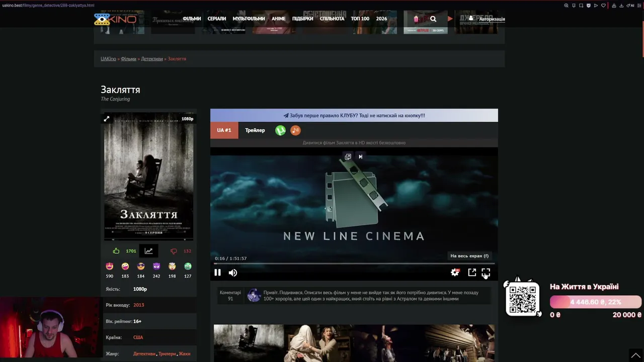Like the movie with thumbs up
644x362 pixels.
pos(116,251)
